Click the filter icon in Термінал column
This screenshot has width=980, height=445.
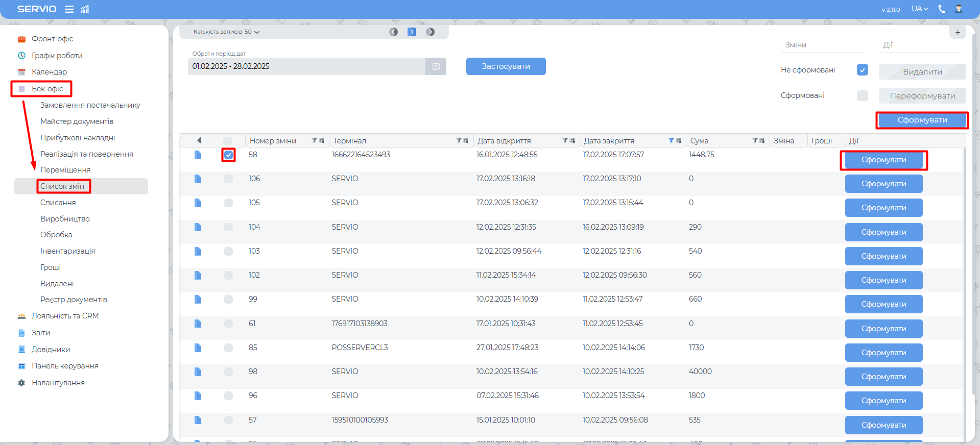pos(459,140)
